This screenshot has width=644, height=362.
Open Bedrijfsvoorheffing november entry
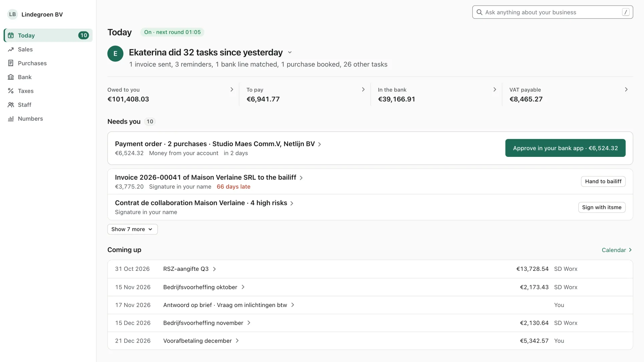tap(370, 323)
